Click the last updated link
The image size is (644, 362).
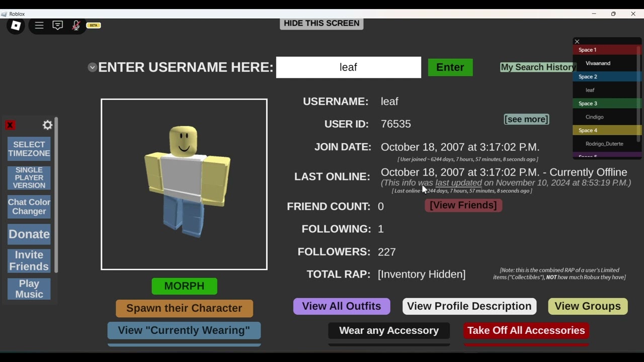click(458, 183)
